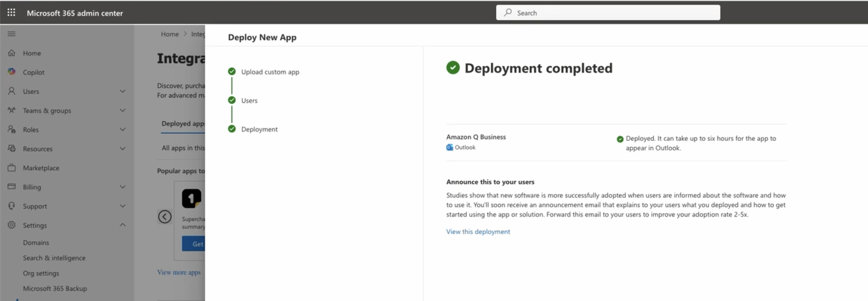Viewport: 868px width, 301px height.
Task: Click the Home house icon in sidebar
Action: click(11, 53)
